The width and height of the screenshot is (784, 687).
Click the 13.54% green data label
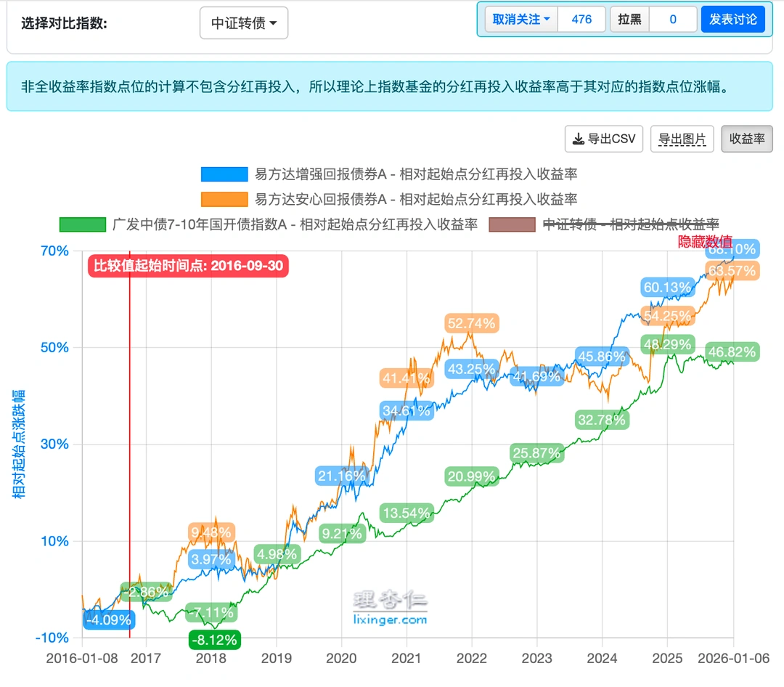[x=407, y=513]
